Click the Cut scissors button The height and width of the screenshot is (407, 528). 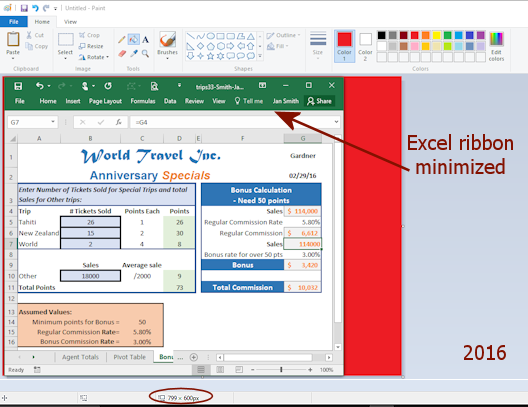pyautogui.click(x=35, y=35)
